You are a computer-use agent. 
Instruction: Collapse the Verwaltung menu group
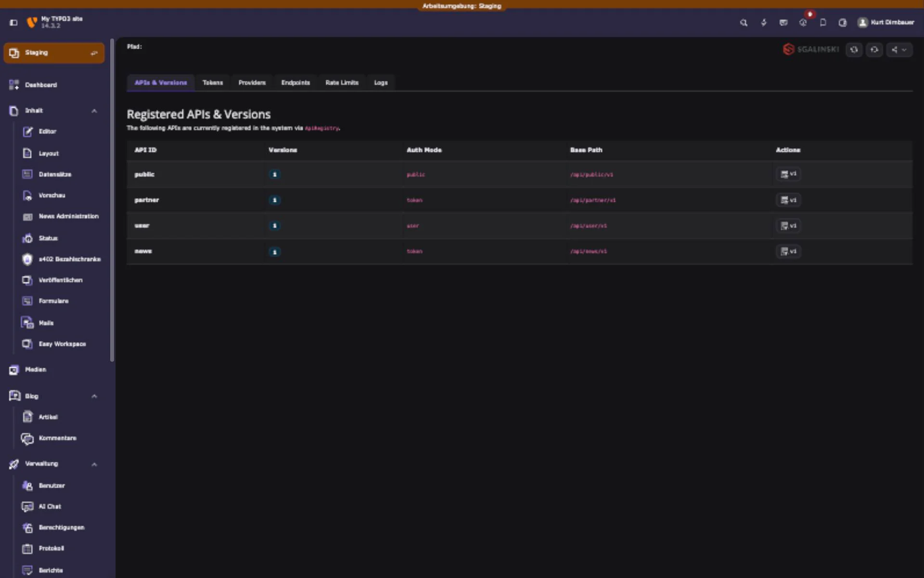pos(54,464)
